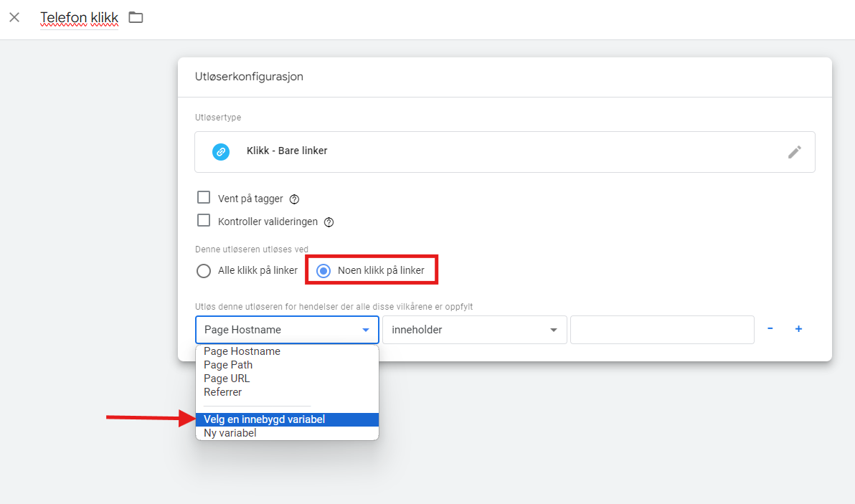Screen dimensions: 855x504
Task: Click the empty condition value text field
Action: pos(662,330)
